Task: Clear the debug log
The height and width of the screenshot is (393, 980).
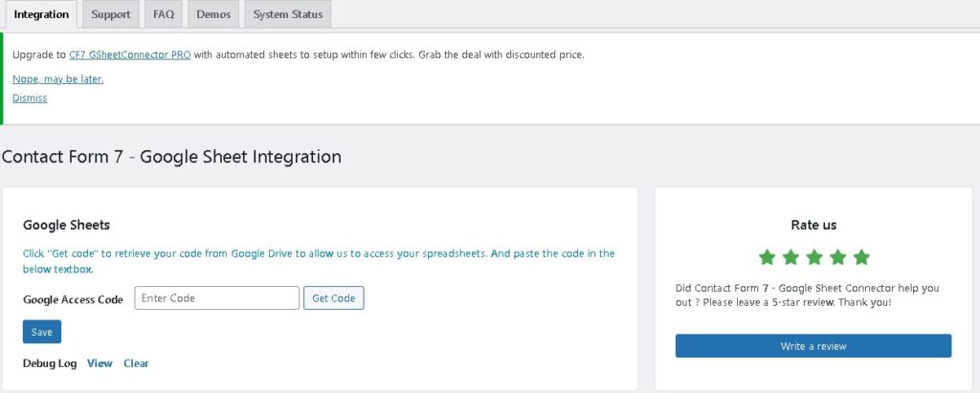Action: [136, 363]
